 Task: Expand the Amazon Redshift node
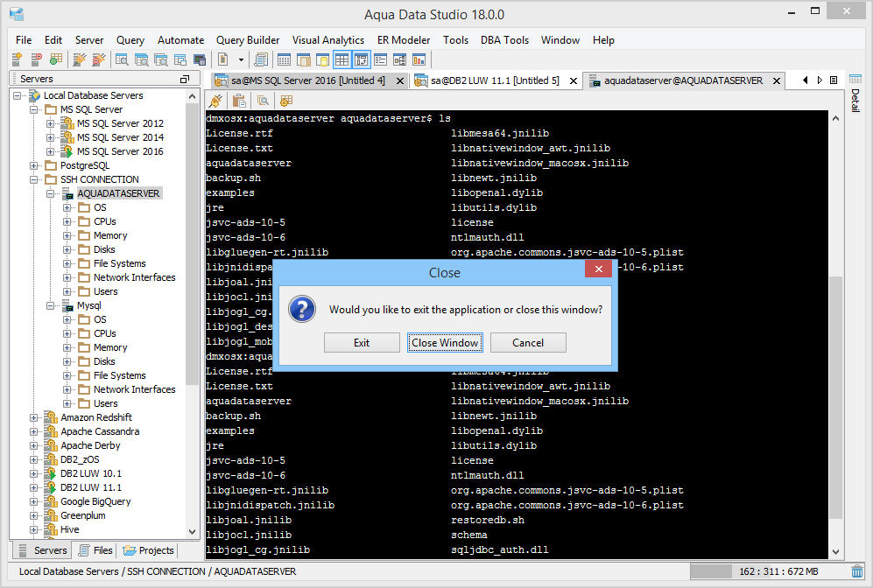pos(33,417)
